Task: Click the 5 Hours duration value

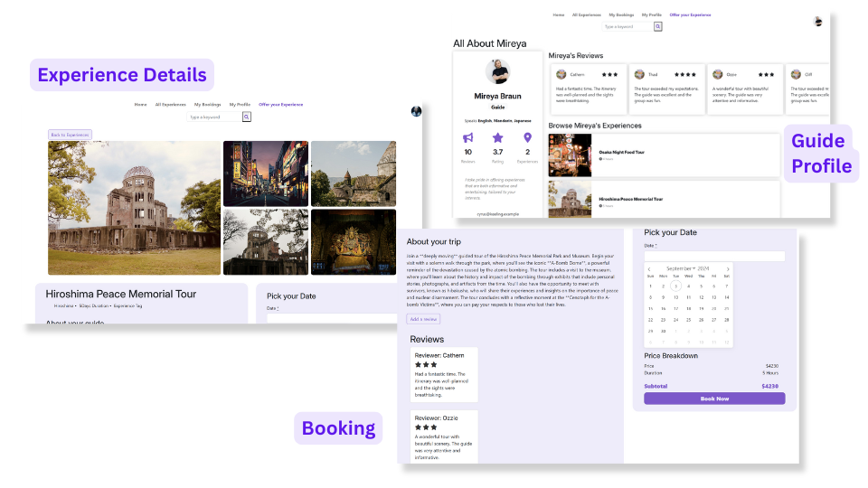Action: click(770, 373)
